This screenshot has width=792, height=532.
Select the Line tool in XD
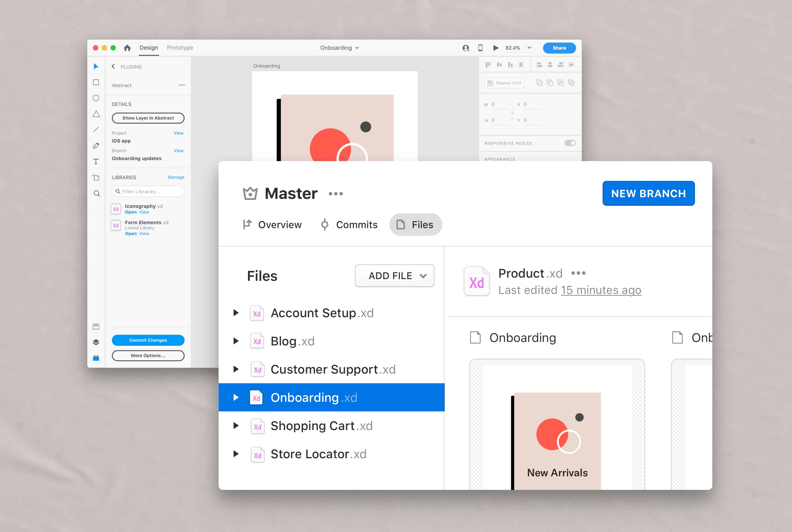click(x=96, y=130)
